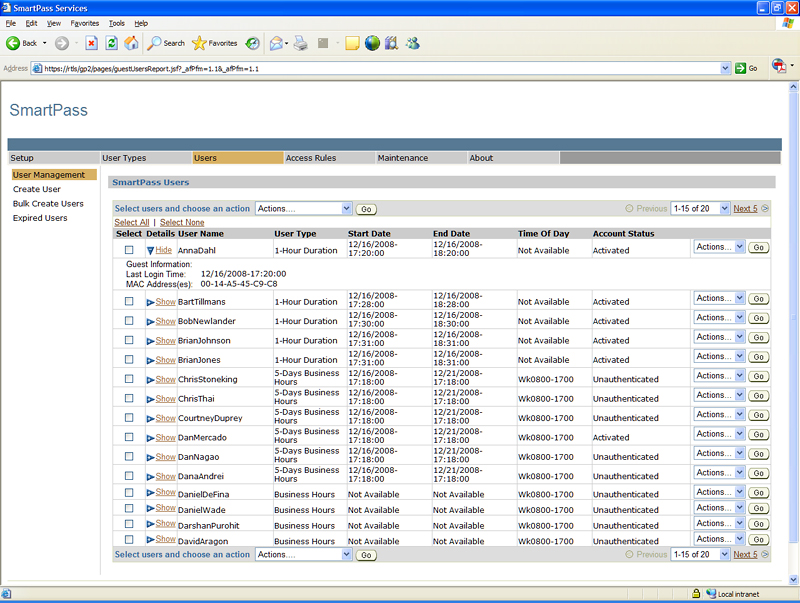Open Create User in sidebar
Image resolution: width=800 pixels, height=603 pixels.
pos(37,189)
